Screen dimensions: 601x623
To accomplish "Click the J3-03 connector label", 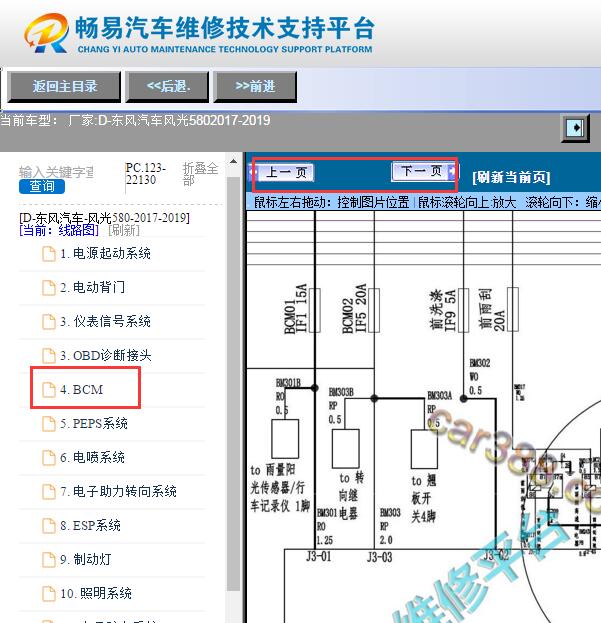I will click(x=380, y=557).
